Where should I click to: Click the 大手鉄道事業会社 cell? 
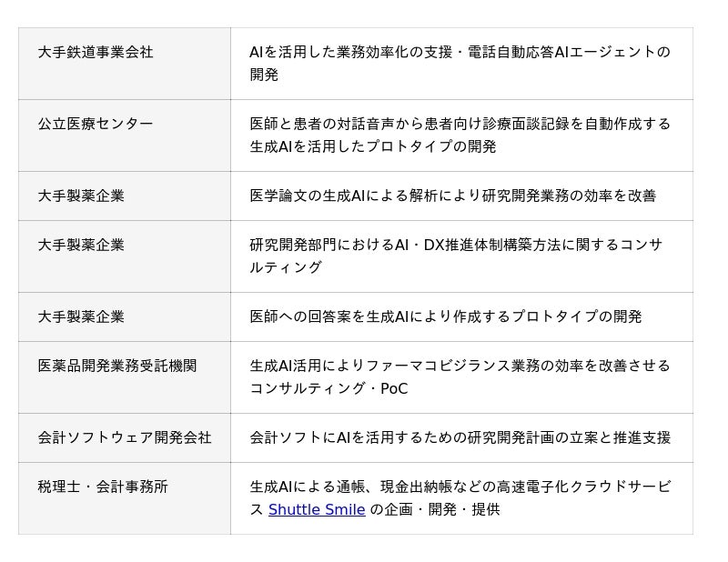[96, 53]
